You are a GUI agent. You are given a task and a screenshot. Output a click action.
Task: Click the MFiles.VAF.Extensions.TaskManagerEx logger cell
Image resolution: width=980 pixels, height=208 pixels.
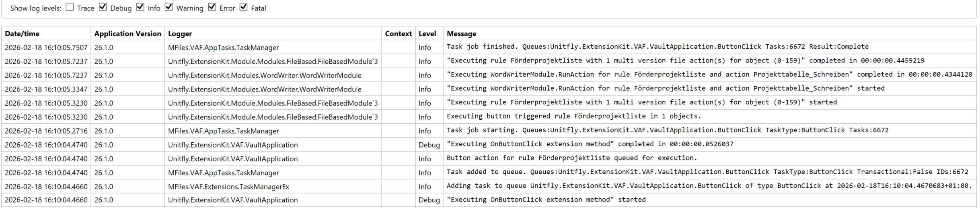click(228, 187)
